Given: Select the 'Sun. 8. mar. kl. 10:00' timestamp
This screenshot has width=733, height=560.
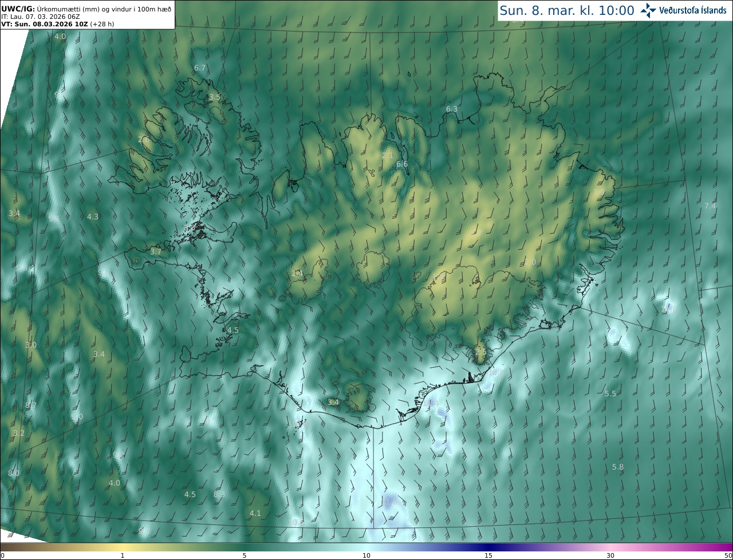Looking at the screenshot, I should pos(567,10).
